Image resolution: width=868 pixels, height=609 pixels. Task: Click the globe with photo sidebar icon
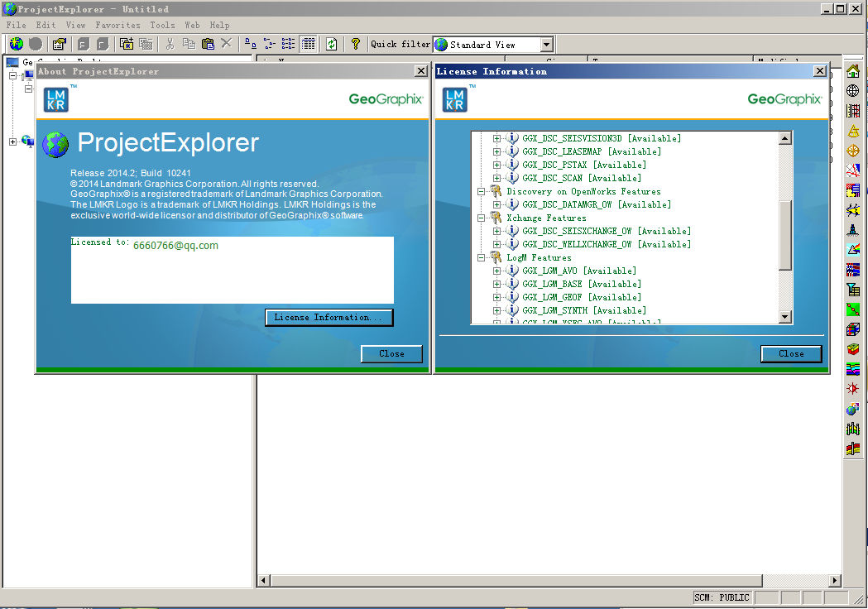pos(853,409)
